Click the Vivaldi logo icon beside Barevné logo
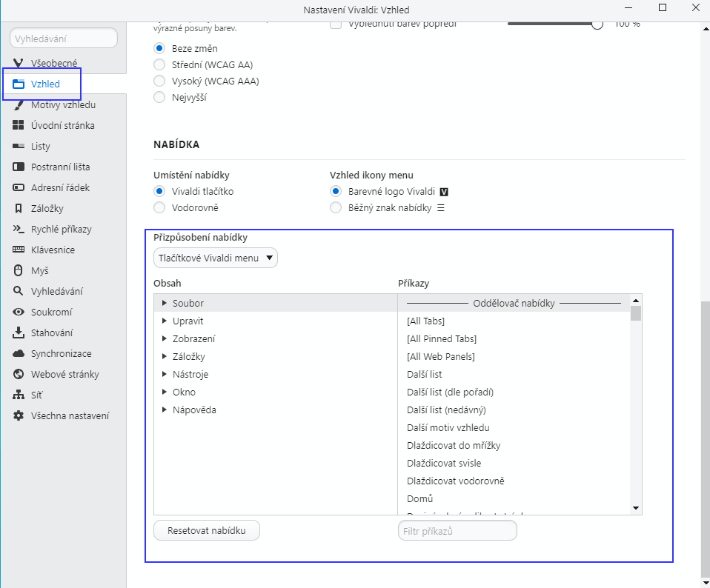This screenshot has width=710, height=588. point(444,192)
